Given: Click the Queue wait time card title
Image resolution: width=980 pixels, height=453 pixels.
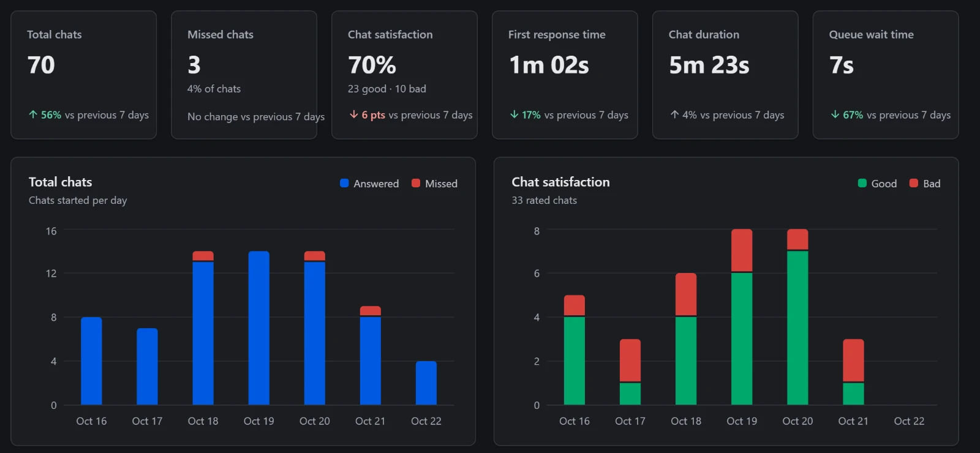Looking at the screenshot, I should (871, 35).
